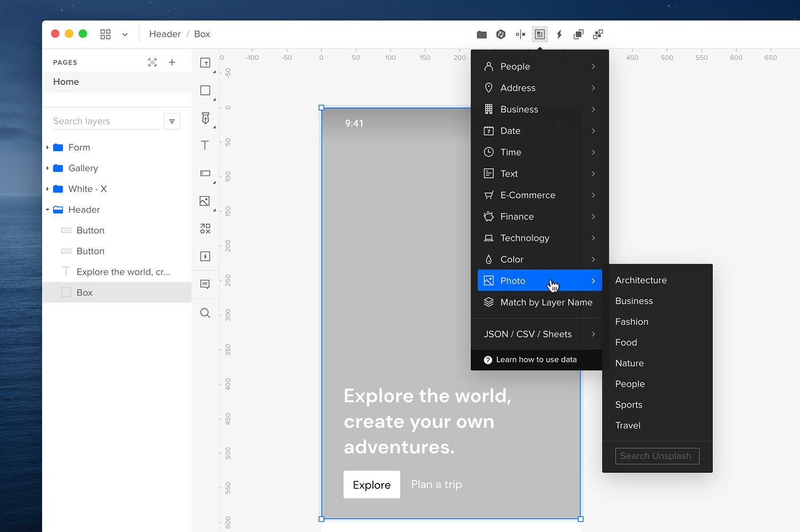Open the Technology data submenu
Image resolution: width=800 pixels, height=532 pixels.
[539, 238]
